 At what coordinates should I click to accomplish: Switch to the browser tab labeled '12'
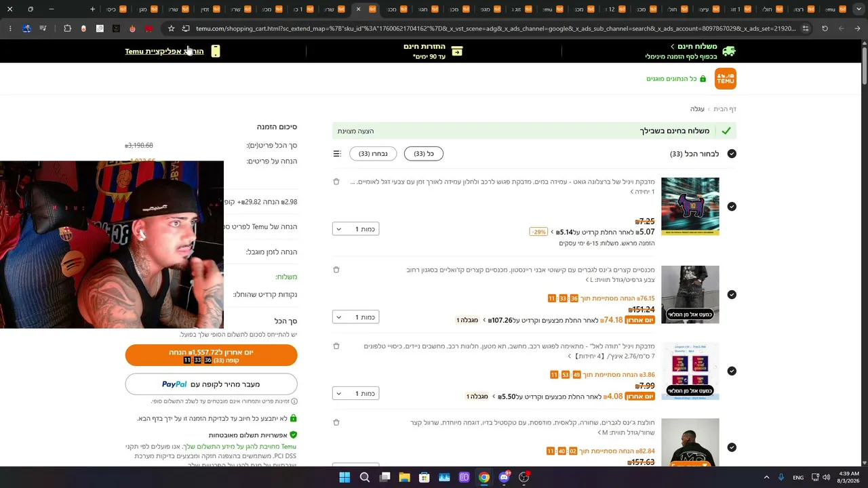[x=614, y=9]
